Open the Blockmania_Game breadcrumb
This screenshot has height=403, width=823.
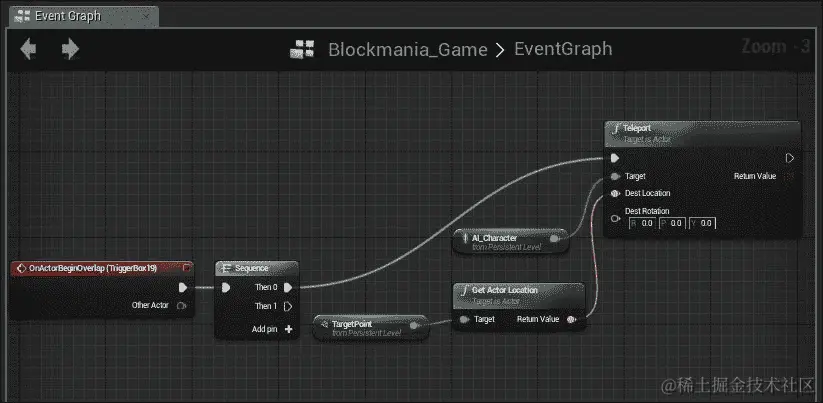[x=408, y=49]
